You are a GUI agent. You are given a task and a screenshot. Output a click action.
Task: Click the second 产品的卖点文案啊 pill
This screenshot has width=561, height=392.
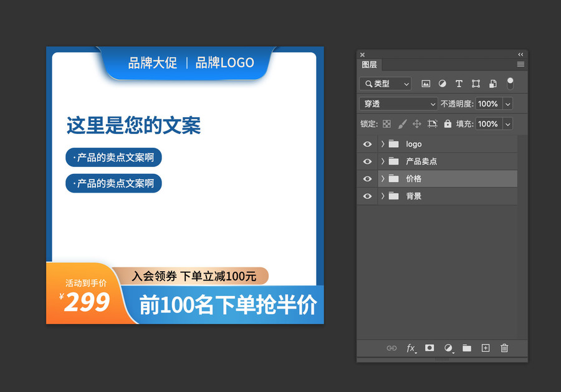click(x=114, y=183)
